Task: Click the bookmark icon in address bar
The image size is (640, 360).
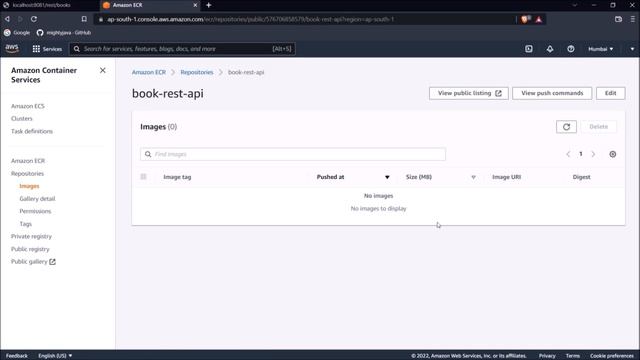Action: tap(84, 19)
